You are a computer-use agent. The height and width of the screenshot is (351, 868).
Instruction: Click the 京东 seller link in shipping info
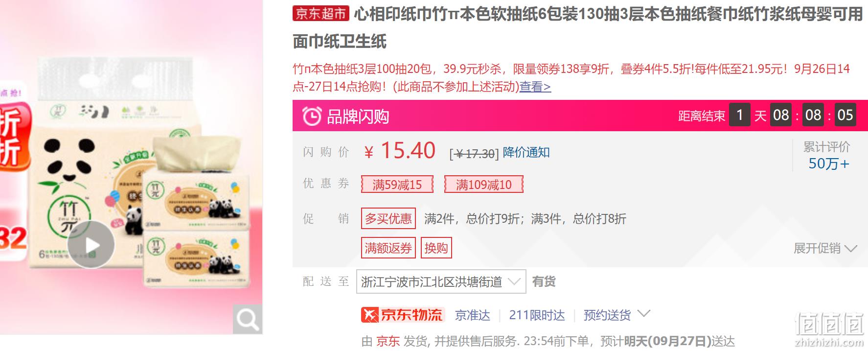(388, 341)
